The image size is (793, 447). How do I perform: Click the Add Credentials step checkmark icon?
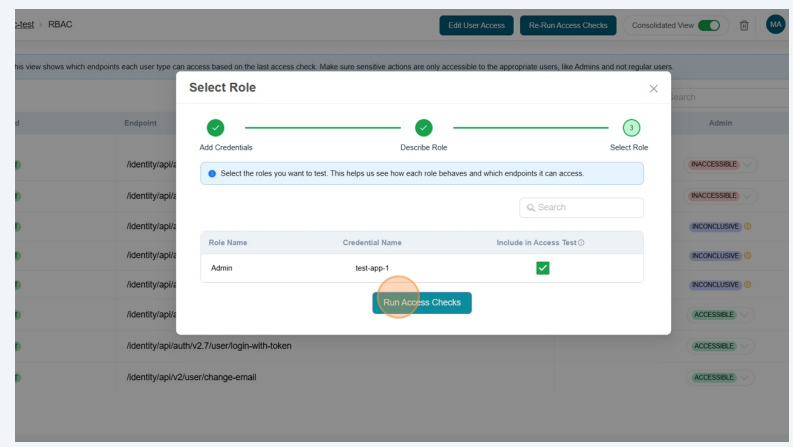tap(214, 127)
